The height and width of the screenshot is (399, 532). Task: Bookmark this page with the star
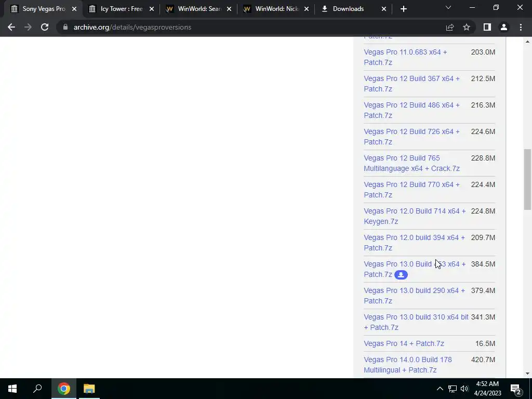467,27
